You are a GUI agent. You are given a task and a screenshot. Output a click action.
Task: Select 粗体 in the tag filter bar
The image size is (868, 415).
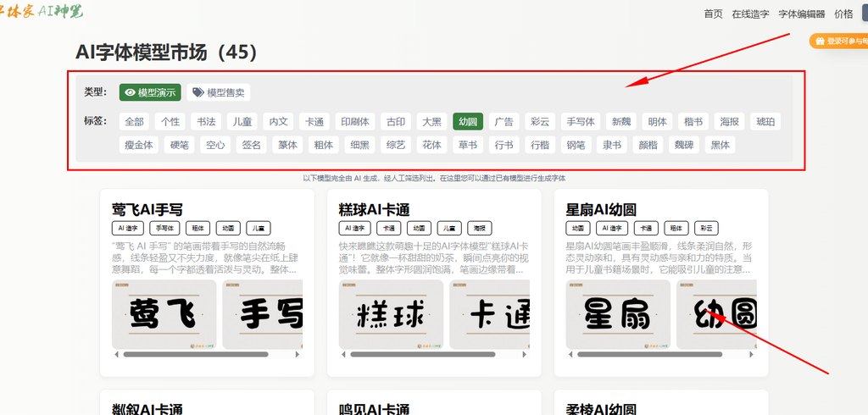(x=323, y=145)
